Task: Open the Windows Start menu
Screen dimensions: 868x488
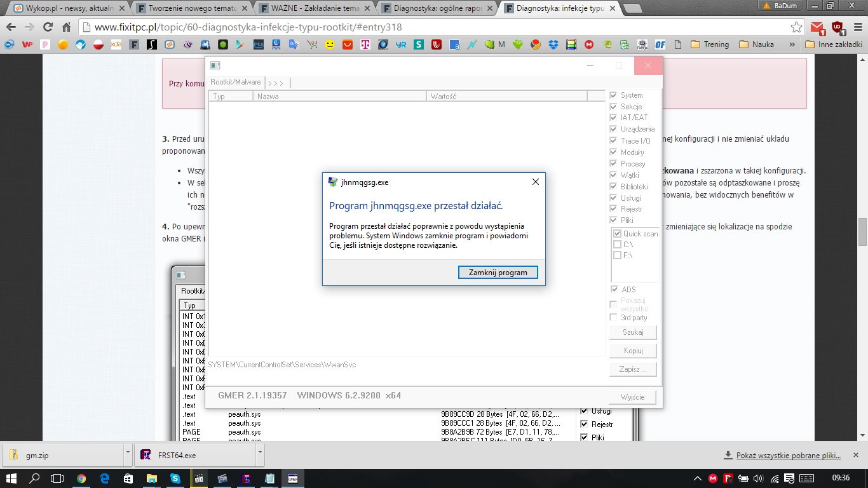Action: point(11,478)
